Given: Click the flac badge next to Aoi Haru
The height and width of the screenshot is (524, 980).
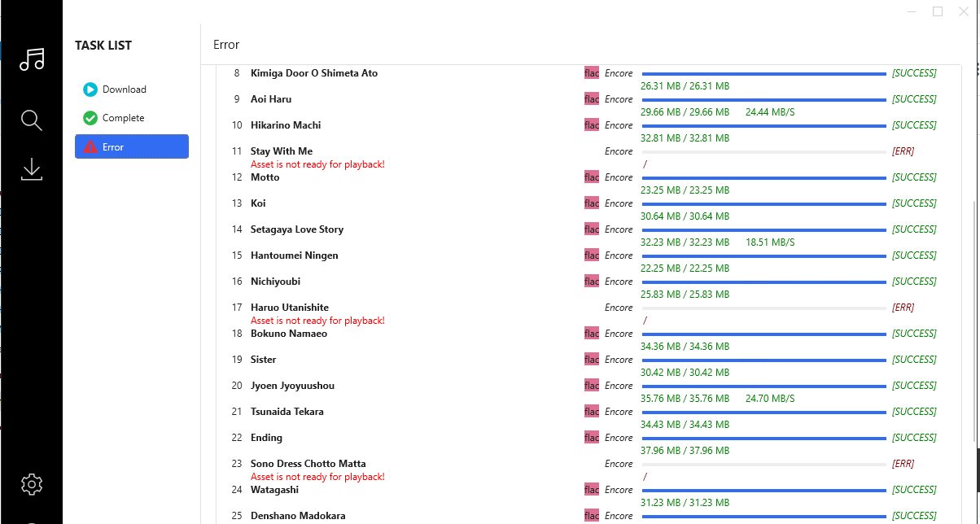Looking at the screenshot, I should coord(591,98).
